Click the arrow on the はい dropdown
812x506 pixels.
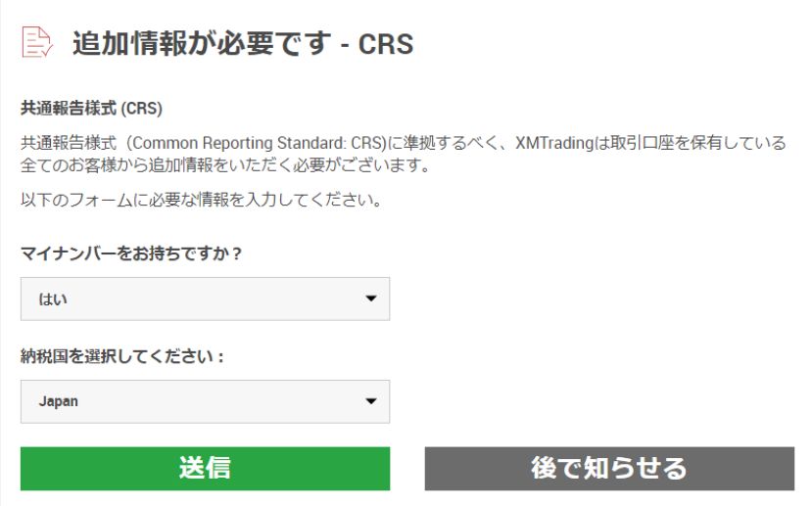pos(370,299)
